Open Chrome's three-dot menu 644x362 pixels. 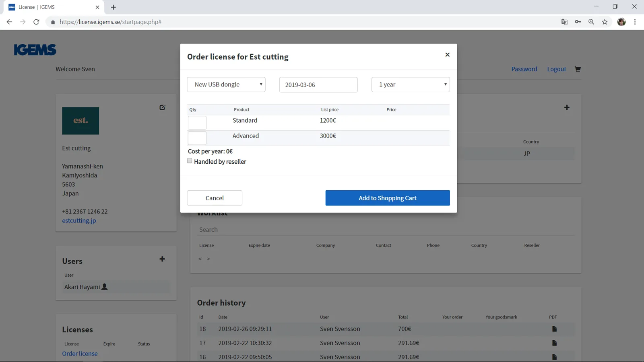coord(635,22)
